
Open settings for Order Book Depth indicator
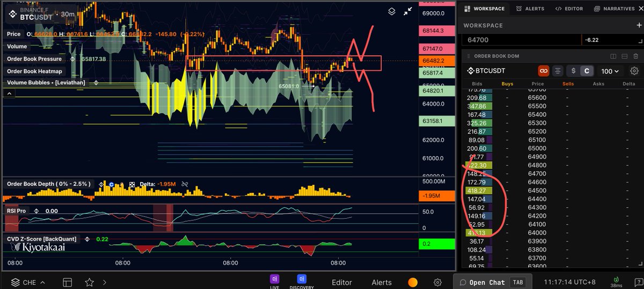click(101, 184)
